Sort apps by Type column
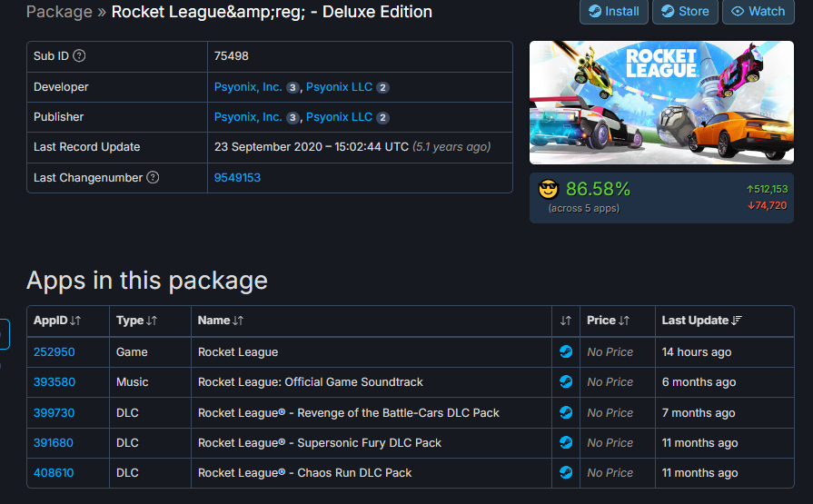The width and height of the screenshot is (813, 504). (x=136, y=321)
